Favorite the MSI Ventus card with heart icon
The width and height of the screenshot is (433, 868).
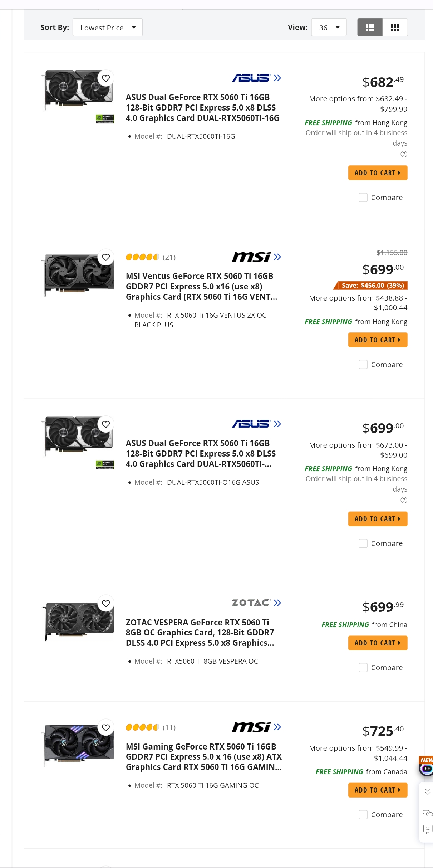click(x=106, y=257)
